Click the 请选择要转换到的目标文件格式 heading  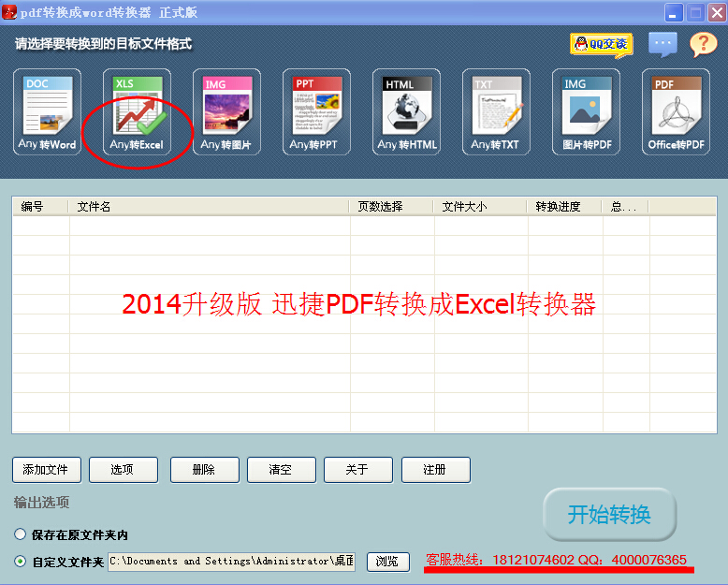[104, 44]
